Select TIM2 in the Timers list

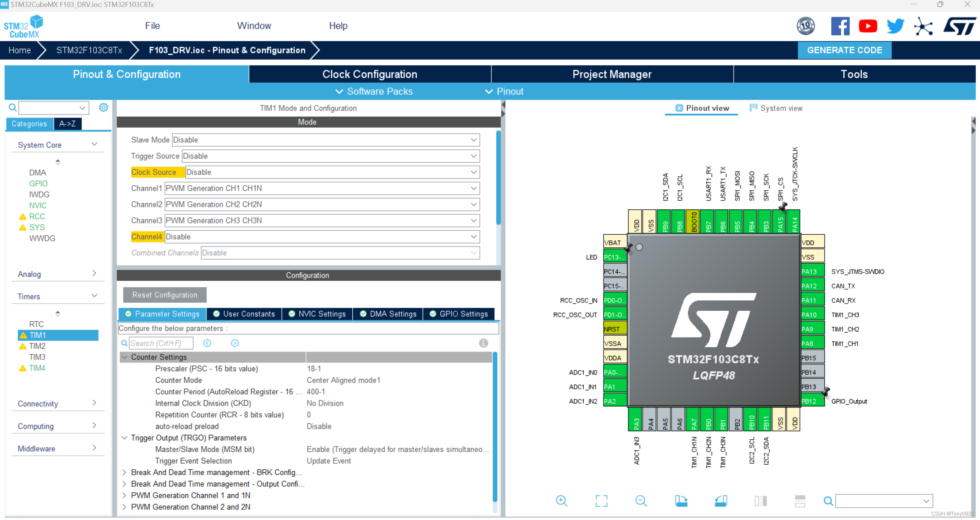point(37,346)
